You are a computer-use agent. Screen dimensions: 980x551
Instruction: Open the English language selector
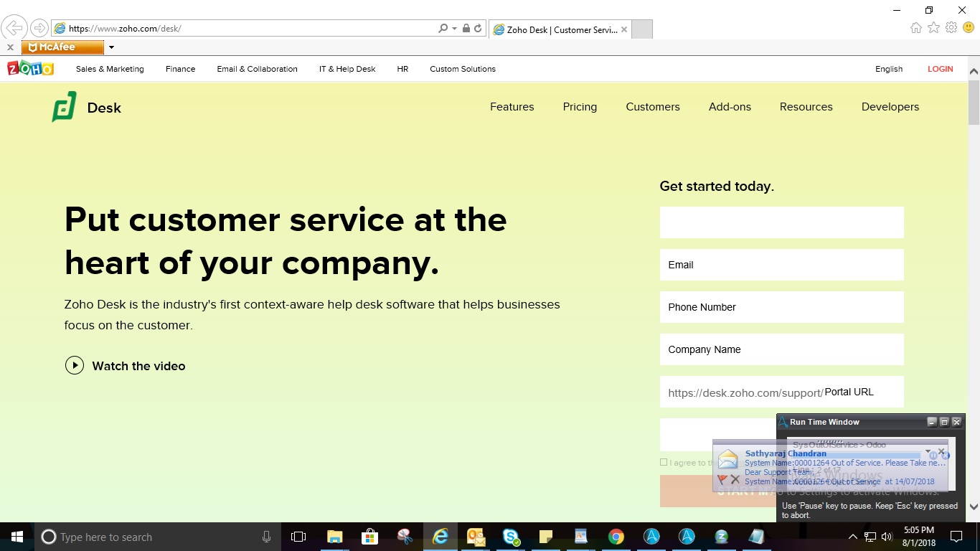[x=889, y=69]
